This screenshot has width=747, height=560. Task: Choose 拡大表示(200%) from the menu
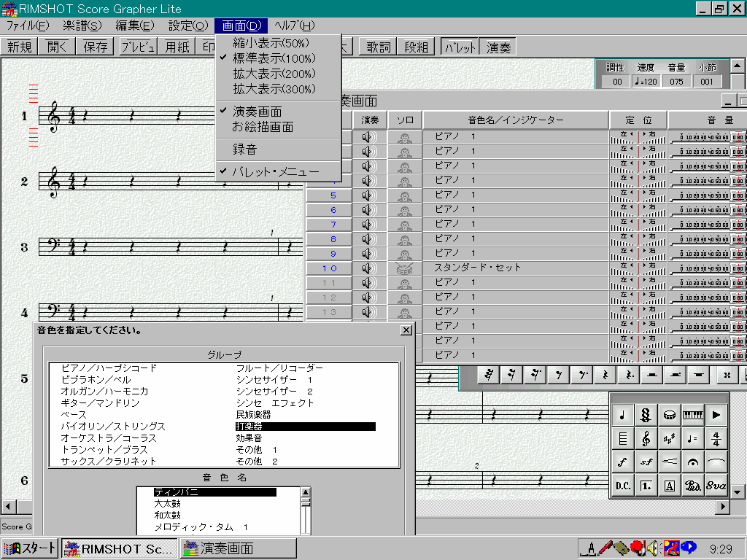[x=279, y=74]
